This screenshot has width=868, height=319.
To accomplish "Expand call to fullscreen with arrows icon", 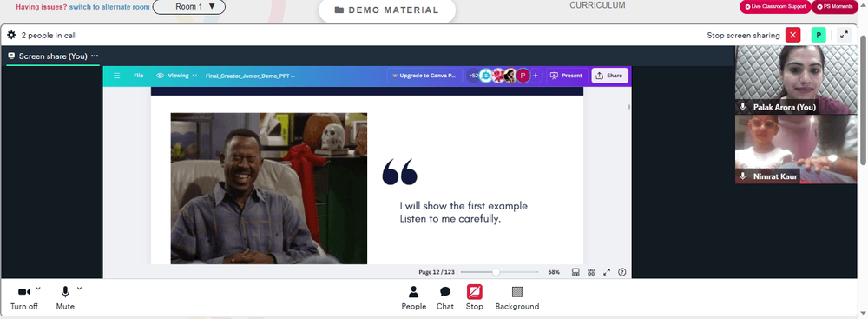I will click(x=844, y=35).
